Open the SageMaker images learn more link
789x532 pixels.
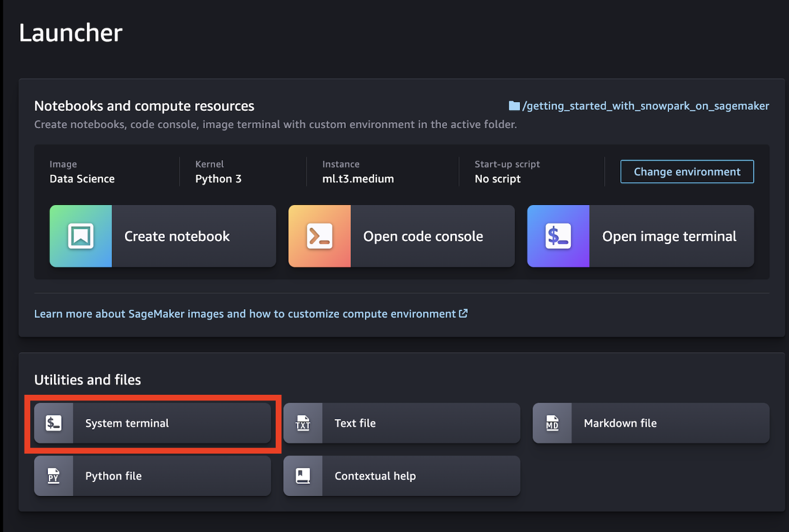pyautogui.click(x=245, y=314)
